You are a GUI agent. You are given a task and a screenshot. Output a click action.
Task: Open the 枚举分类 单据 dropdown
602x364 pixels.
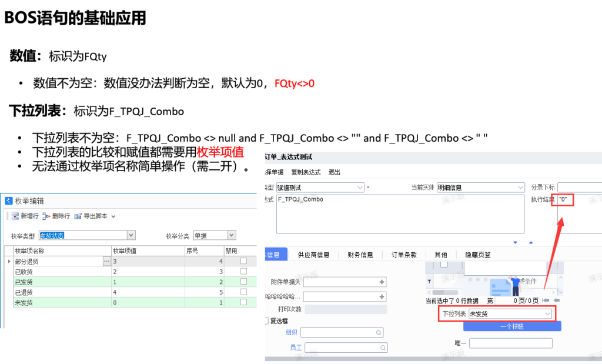coord(232,235)
